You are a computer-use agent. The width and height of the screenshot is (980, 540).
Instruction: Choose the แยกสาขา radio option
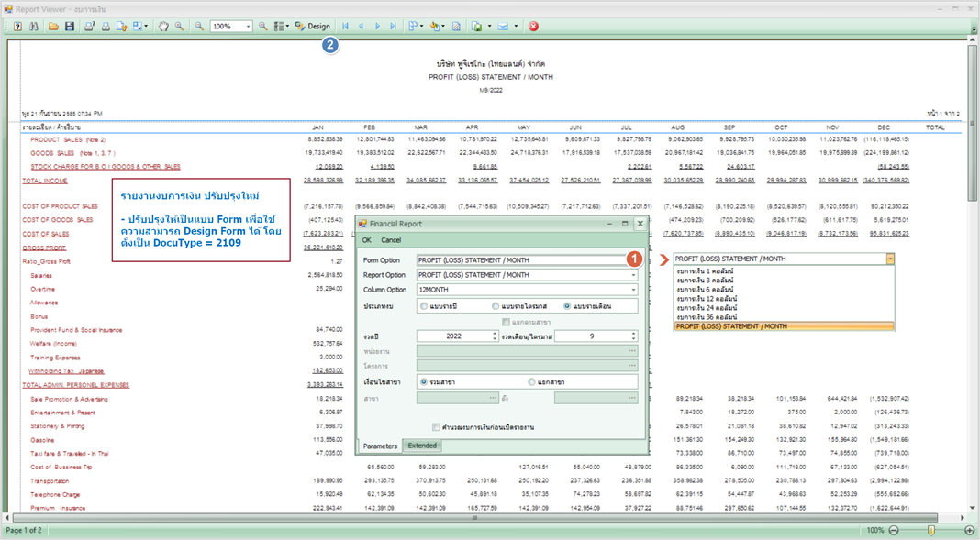(532, 381)
